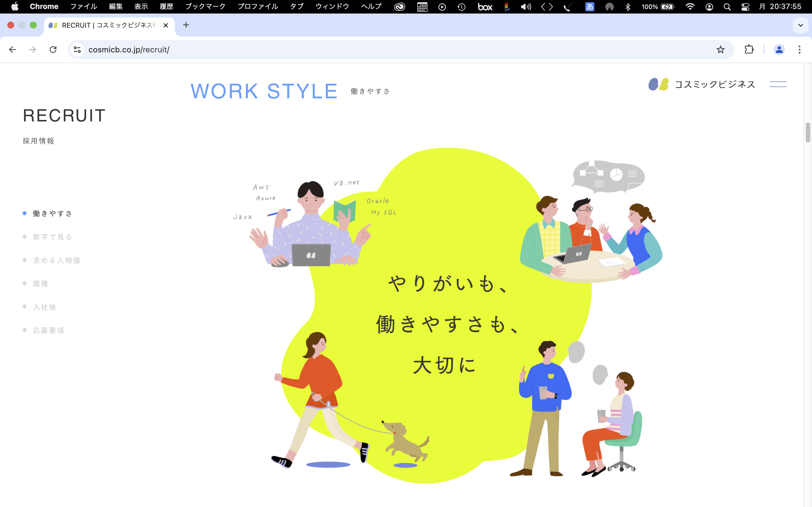Click the コスミックビジネス logo
The width and height of the screenshot is (812, 507).
click(x=701, y=84)
